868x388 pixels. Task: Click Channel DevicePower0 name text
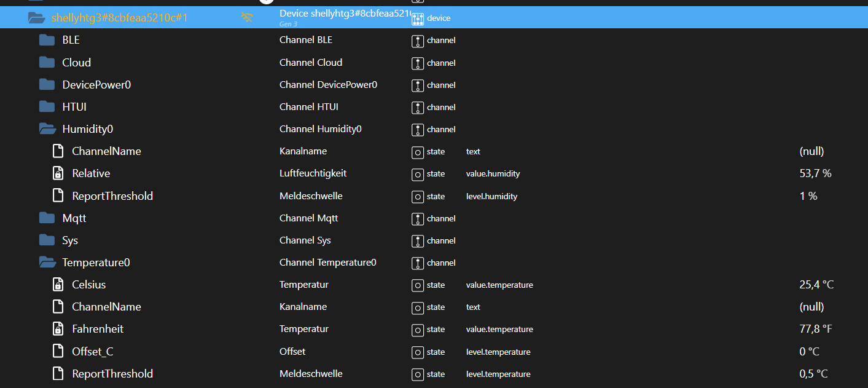pyautogui.click(x=328, y=84)
